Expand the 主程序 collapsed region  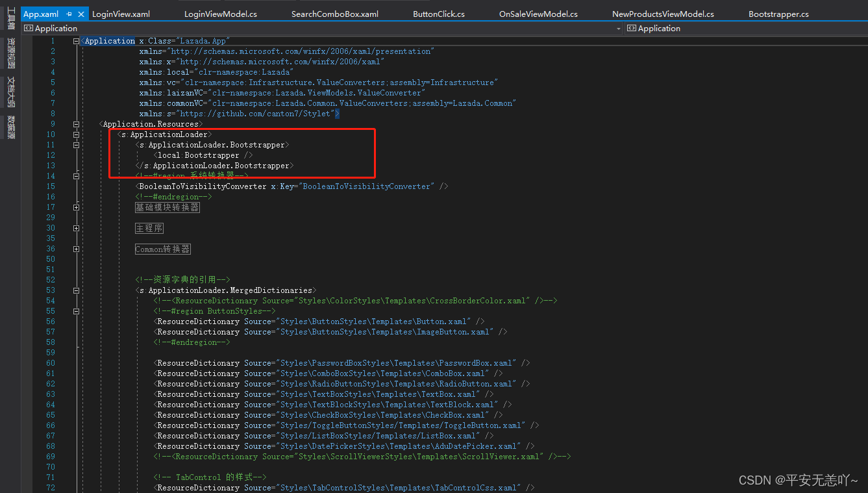pos(149,228)
